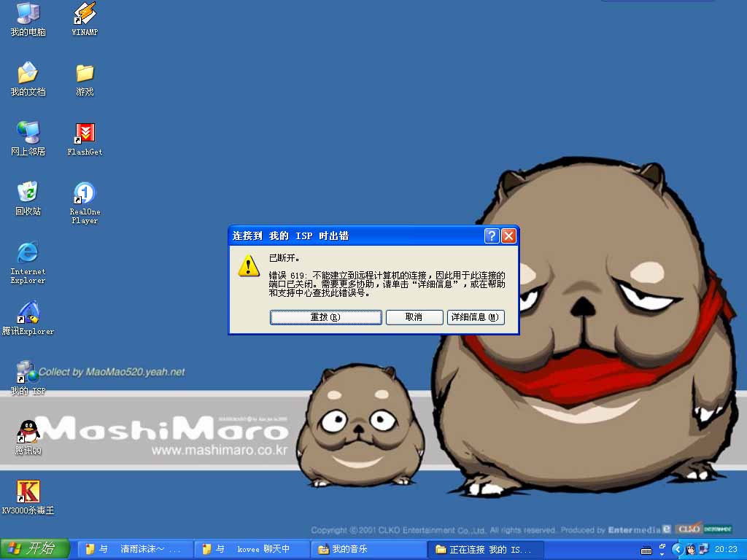
Task: Click the help question-mark button in dialog title
Action: pyautogui.click(x=492, y=236)
